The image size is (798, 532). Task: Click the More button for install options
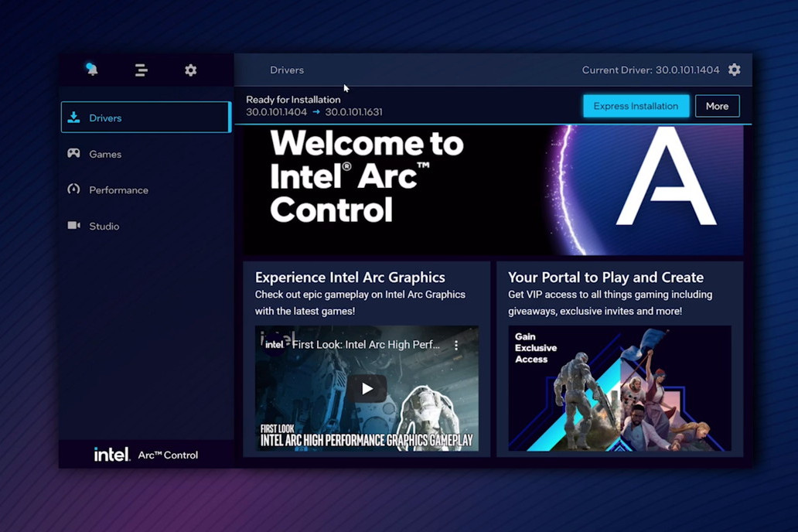tap(717, 106)
